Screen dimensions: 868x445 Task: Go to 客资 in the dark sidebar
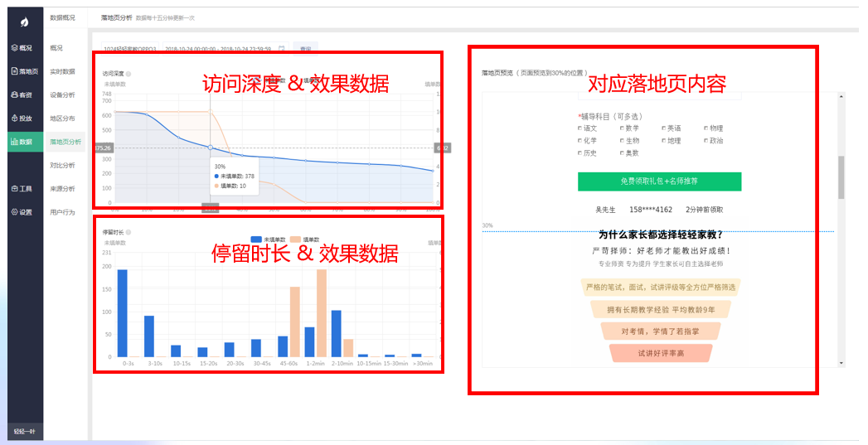click(22, 95)
